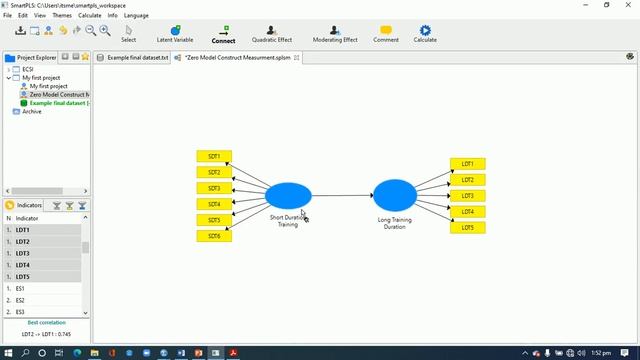Click the save/download toolbar icon

pos(20,31)
